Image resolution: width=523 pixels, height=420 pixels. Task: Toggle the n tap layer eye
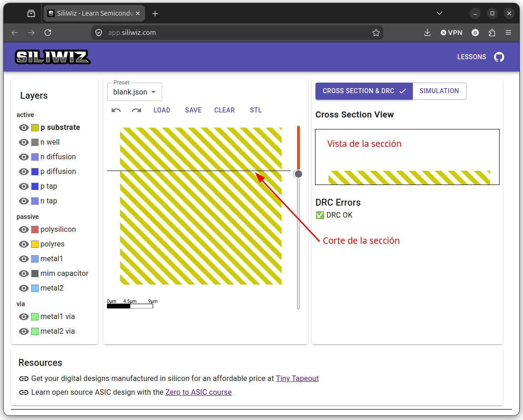[x=24, y=201]
